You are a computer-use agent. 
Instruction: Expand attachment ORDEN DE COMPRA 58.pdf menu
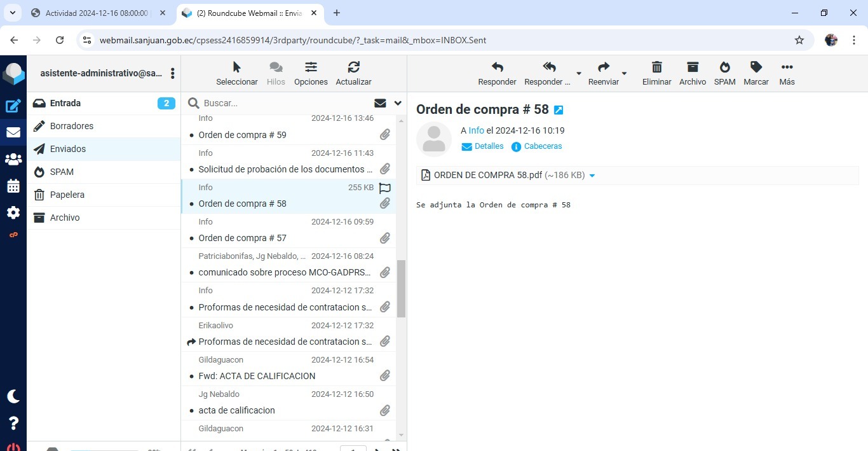592,176
